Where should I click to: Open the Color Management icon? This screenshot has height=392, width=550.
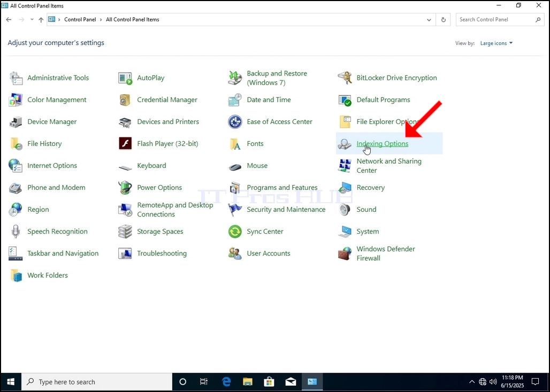pyautogui.click(x=16, y=100)
